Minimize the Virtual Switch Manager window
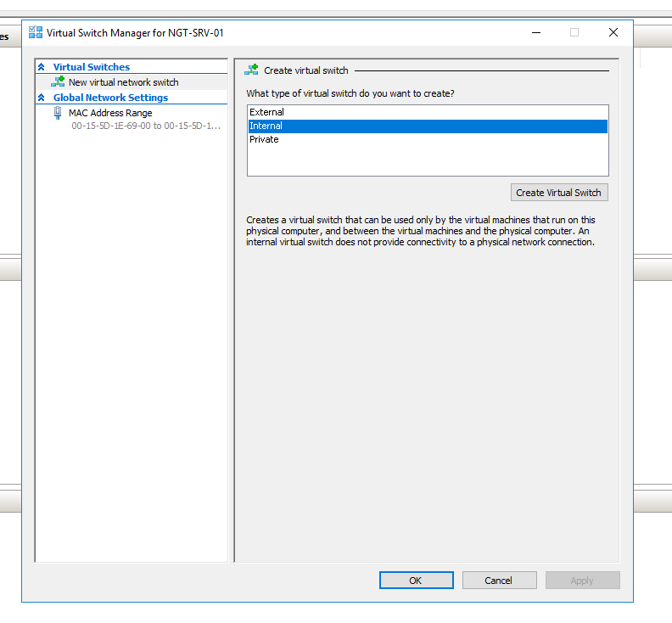This screenshot has width=672, height=623. pos(536,33)
